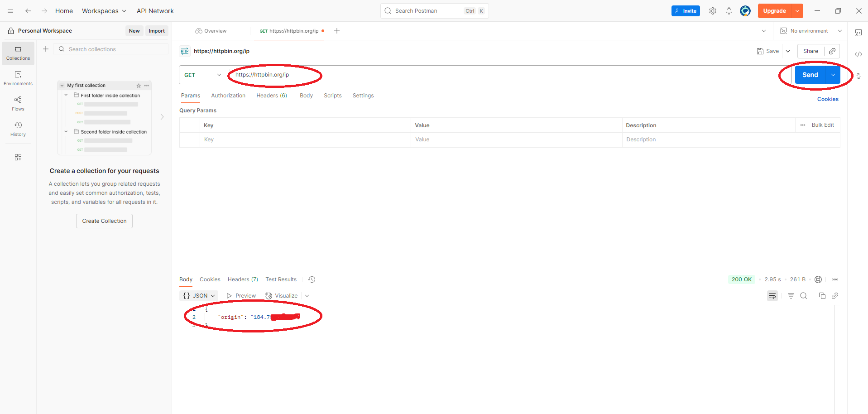This screenshot has height=414, width=868.
Task: Open the response filter icon
Action: point(791,296)
